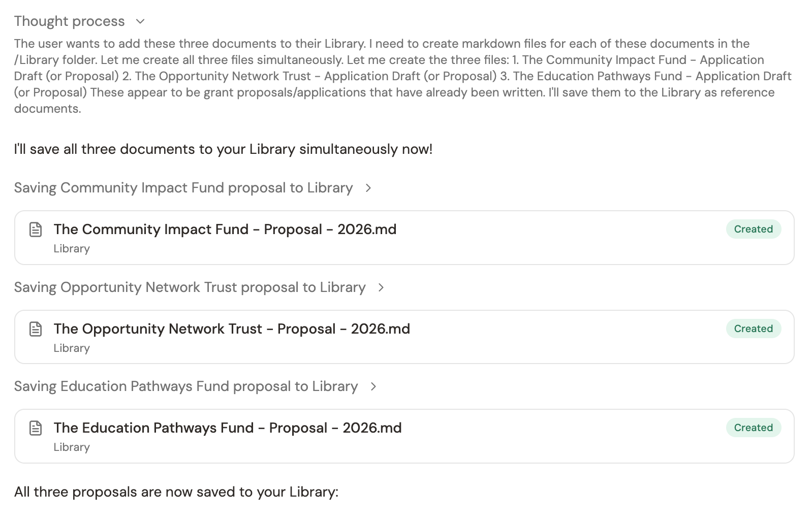Screen dimensions: 812x522
Task: Click Created badge on Community Impact Fund card
Action: click(753, 229)
